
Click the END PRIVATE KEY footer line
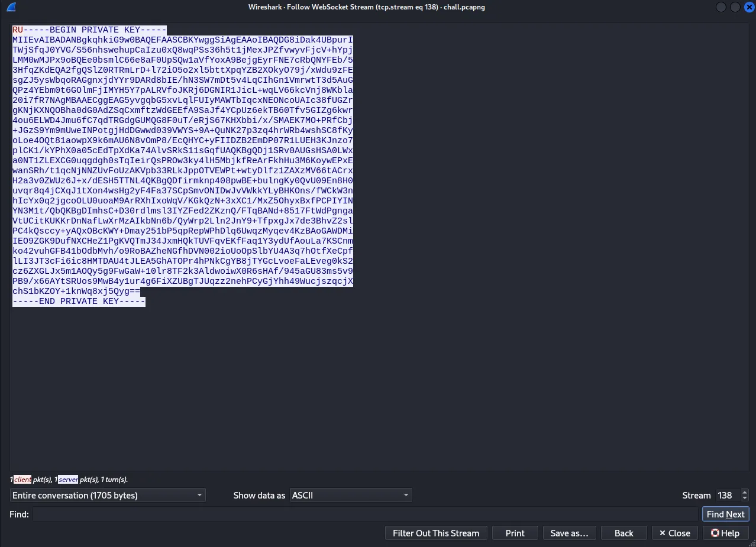click(79, 301)
